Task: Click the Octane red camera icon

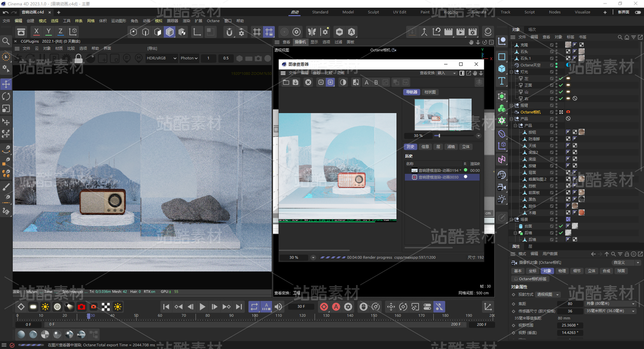Action: [82, 307]
